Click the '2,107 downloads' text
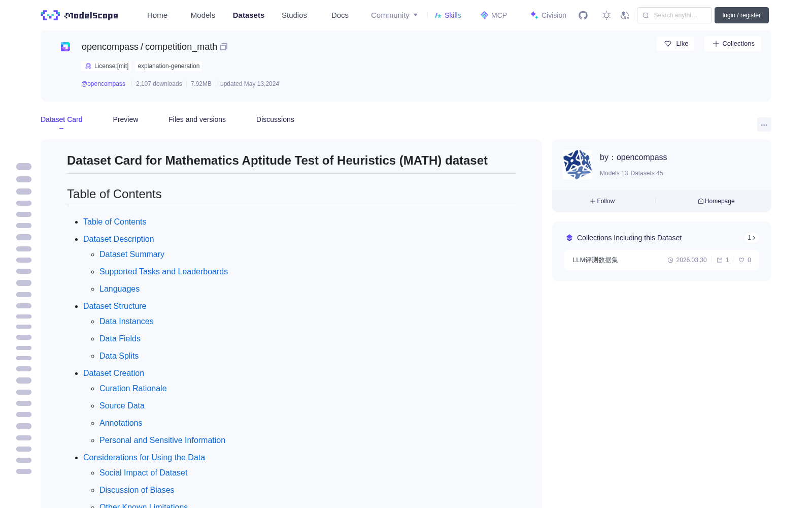This screenshot has width=812, height=508. coord(159,84)
